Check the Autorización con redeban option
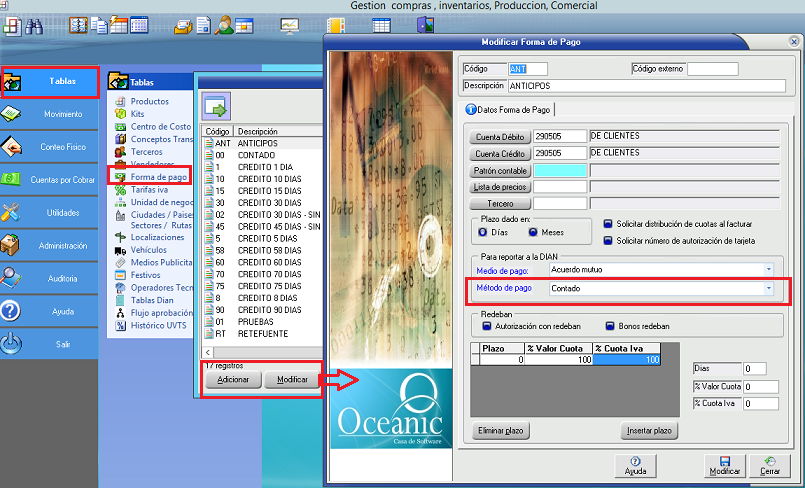This screenshot has width=805, height=488. click(487, 325)
